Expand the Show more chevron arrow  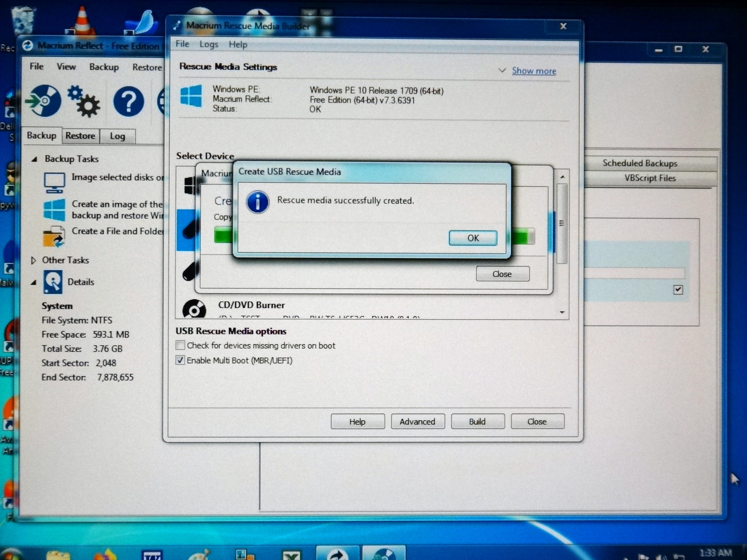pos(502,71)
